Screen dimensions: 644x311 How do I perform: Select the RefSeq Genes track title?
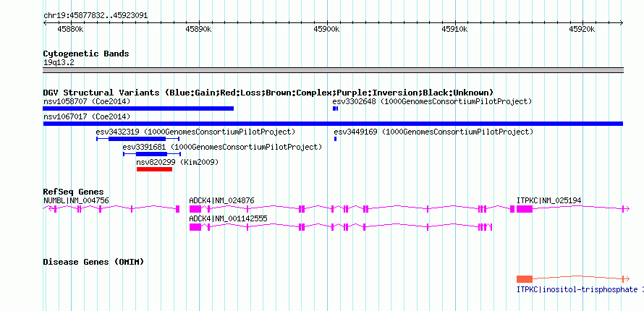tap(74, 192)
